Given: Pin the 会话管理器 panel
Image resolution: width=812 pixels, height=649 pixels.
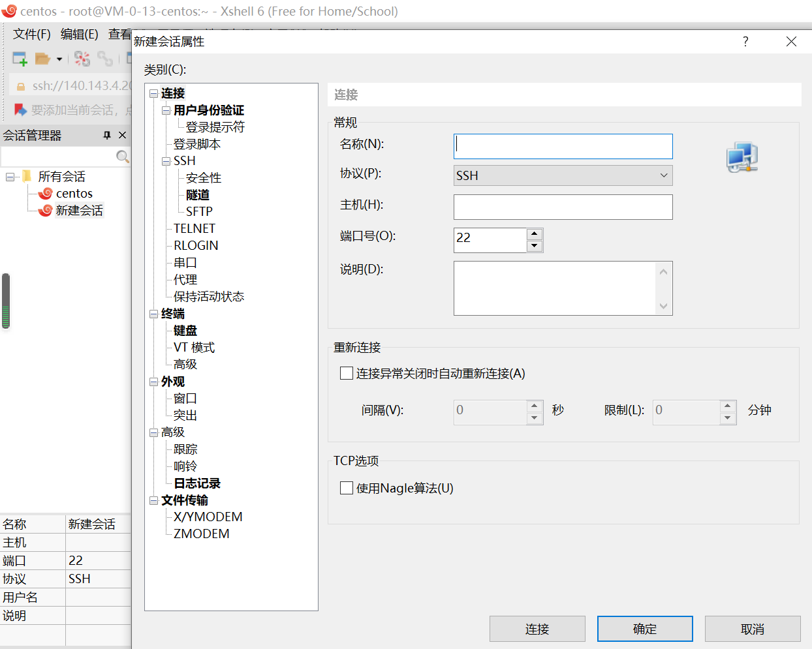Looking at the screenshot, I should tap(107, 135).
